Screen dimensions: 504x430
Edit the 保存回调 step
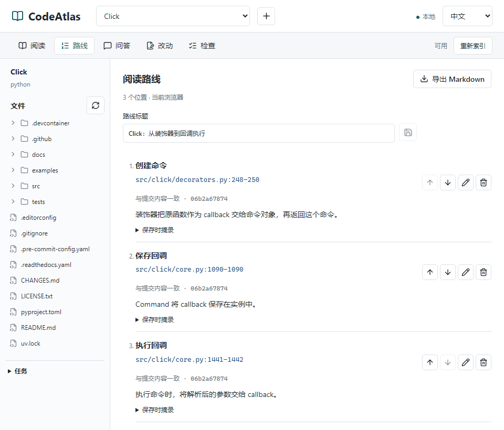tap(466, 272)
